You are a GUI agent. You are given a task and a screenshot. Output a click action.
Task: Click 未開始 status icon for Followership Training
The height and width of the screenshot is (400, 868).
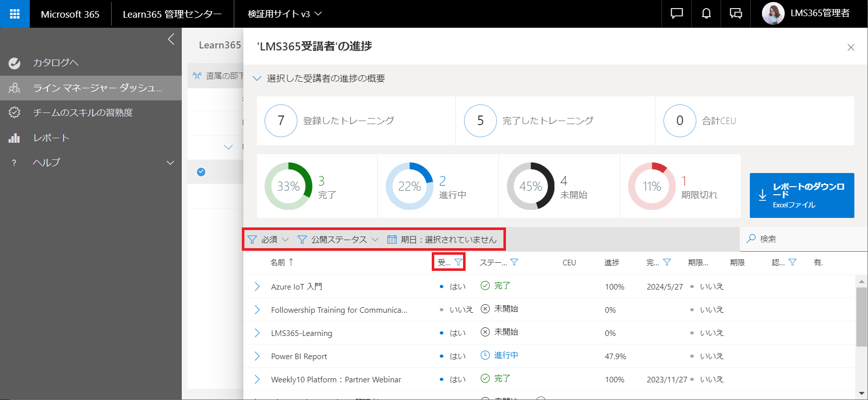click(485, 309)
